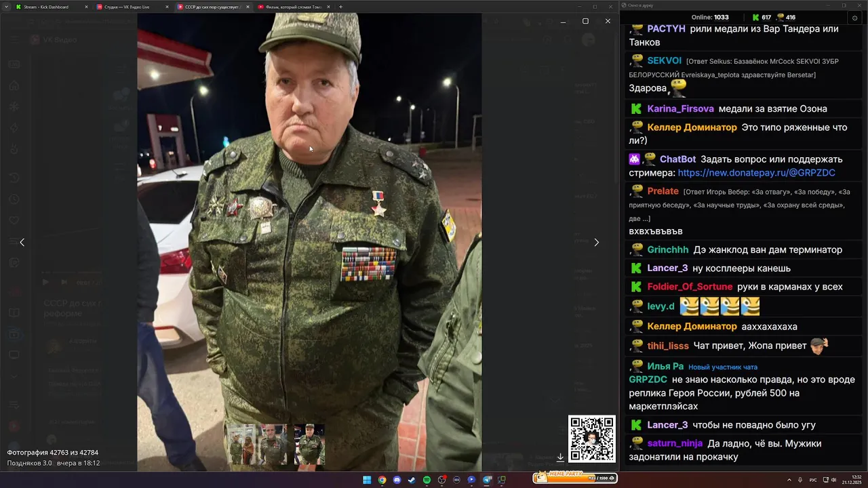Go to the next photo with right arrow
Screen dimensions: 868x488
click(596, 242)
